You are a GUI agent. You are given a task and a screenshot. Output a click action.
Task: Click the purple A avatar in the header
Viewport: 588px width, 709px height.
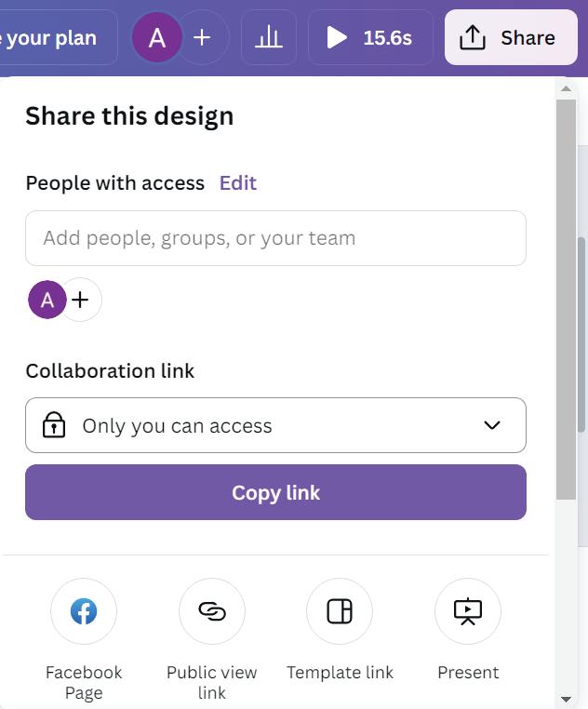[x=157, y=37]
